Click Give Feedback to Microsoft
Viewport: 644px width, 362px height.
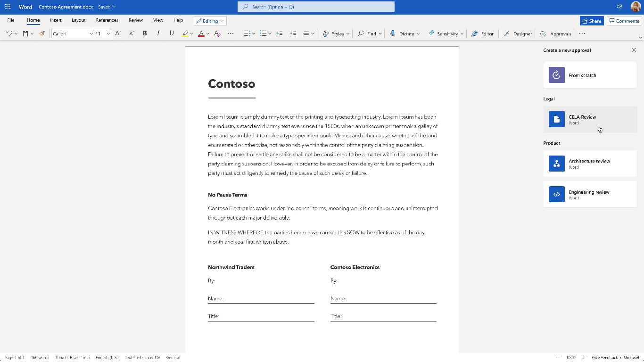coord(616,358)
